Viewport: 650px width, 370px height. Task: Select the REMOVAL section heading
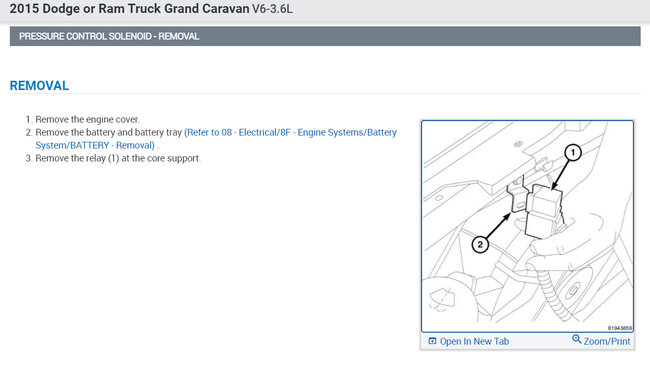pyautogui.click(x=39, y=86)
